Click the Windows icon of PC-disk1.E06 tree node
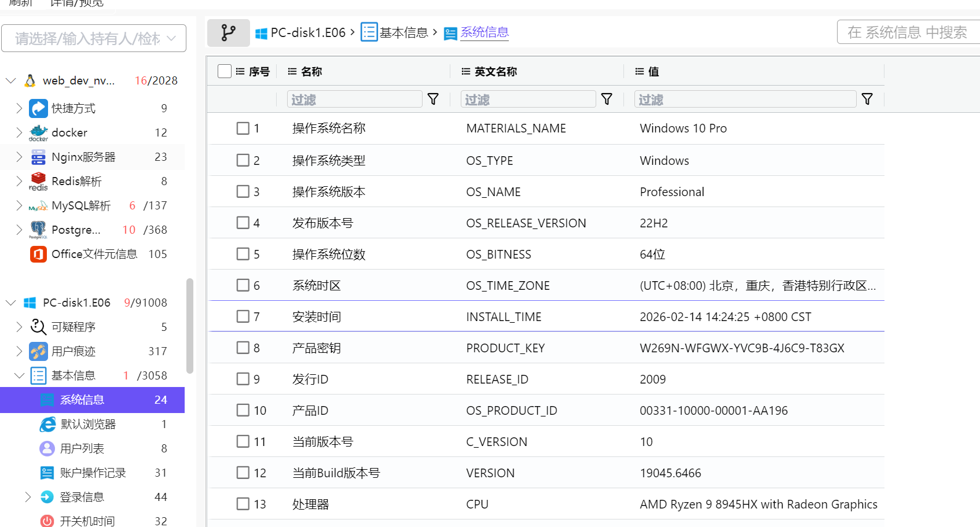The height and width of the screenshot is (527, 980). pyautogui.click(x=30, y=303)
